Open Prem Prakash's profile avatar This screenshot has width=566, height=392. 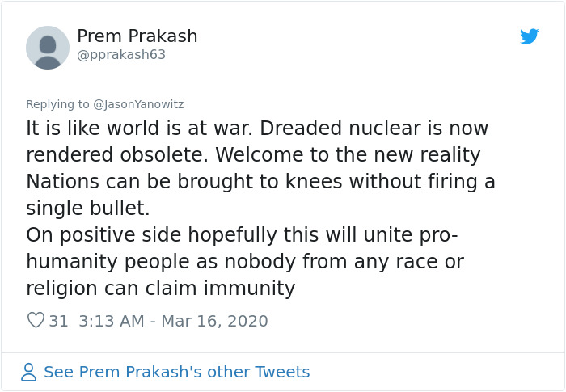pyautogui.click(x=48, y=48)
